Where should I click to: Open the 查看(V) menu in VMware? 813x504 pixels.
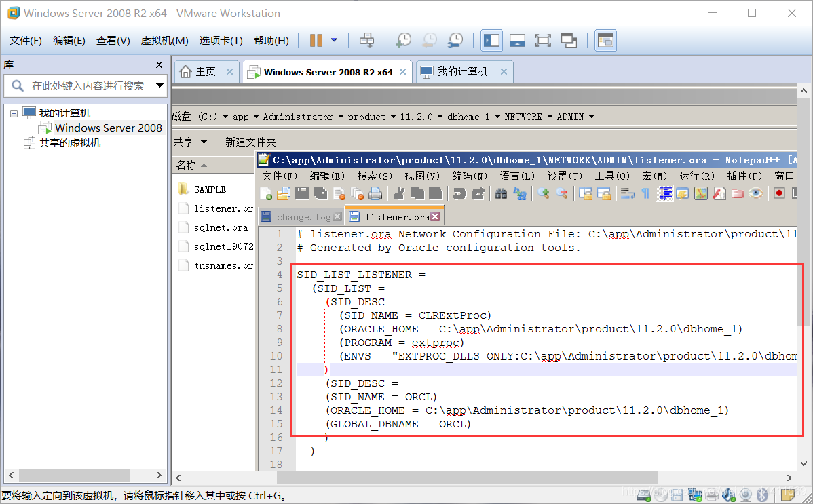113,41
